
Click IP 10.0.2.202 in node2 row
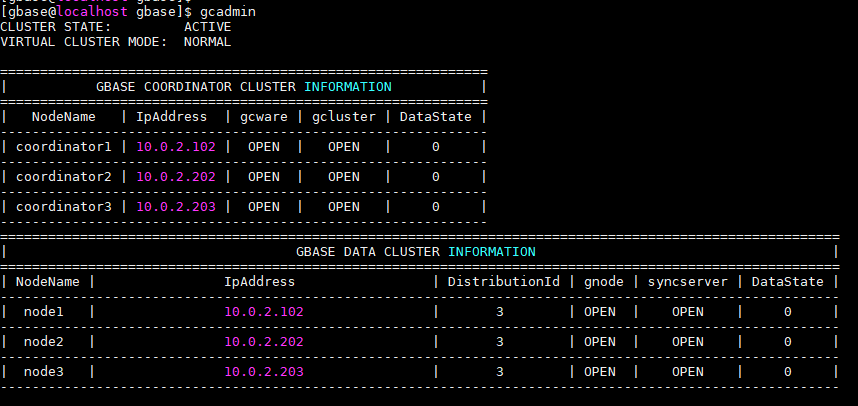[264, 341]
